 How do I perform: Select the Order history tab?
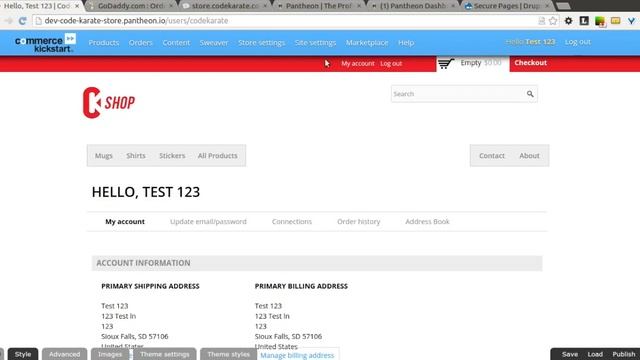click(359, 222)
